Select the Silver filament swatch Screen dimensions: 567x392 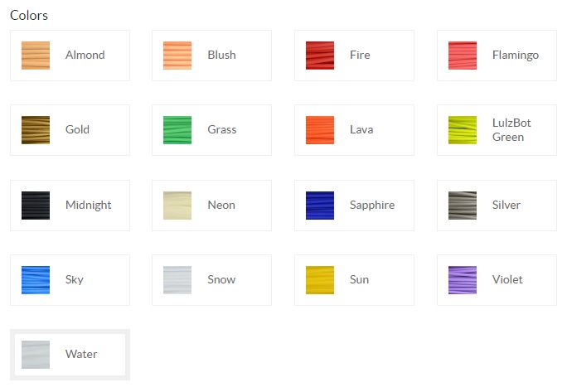(x=463, y=206)
